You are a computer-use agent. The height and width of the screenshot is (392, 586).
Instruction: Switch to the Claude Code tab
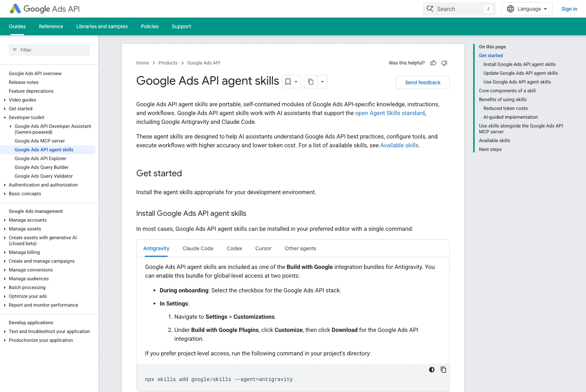tap(198, 248)
